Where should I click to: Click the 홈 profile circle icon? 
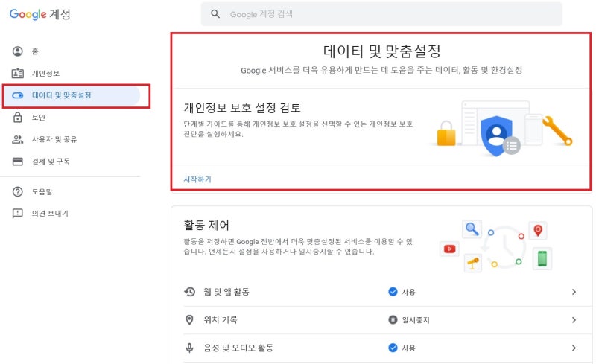point(17,51)
